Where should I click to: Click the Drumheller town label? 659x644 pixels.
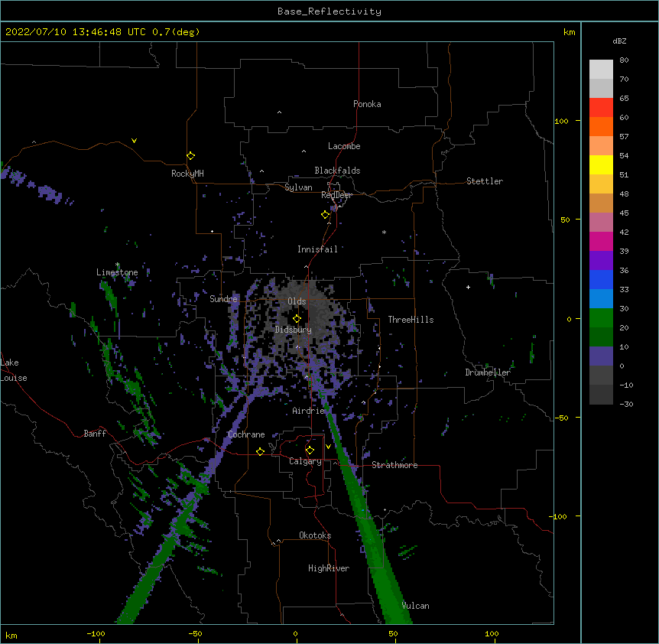point(488,372)
